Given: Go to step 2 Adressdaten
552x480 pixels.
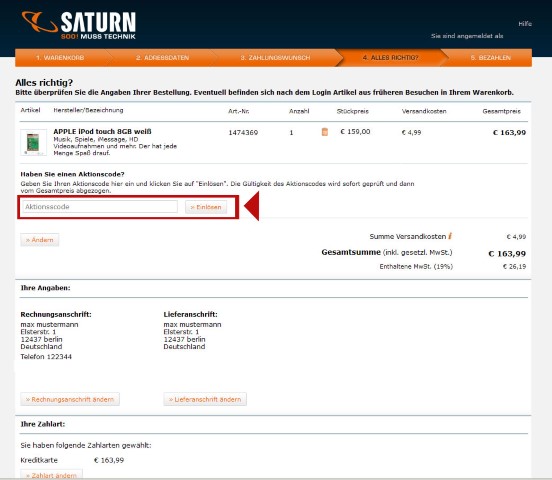Looking at the screenshot, I should click(162, 58).
